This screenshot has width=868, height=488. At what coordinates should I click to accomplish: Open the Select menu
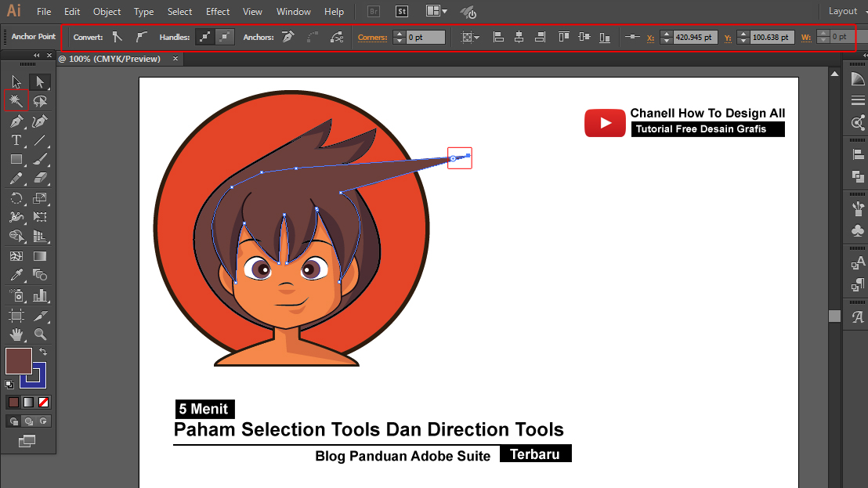pyautogui.click(x=179, y=11)
